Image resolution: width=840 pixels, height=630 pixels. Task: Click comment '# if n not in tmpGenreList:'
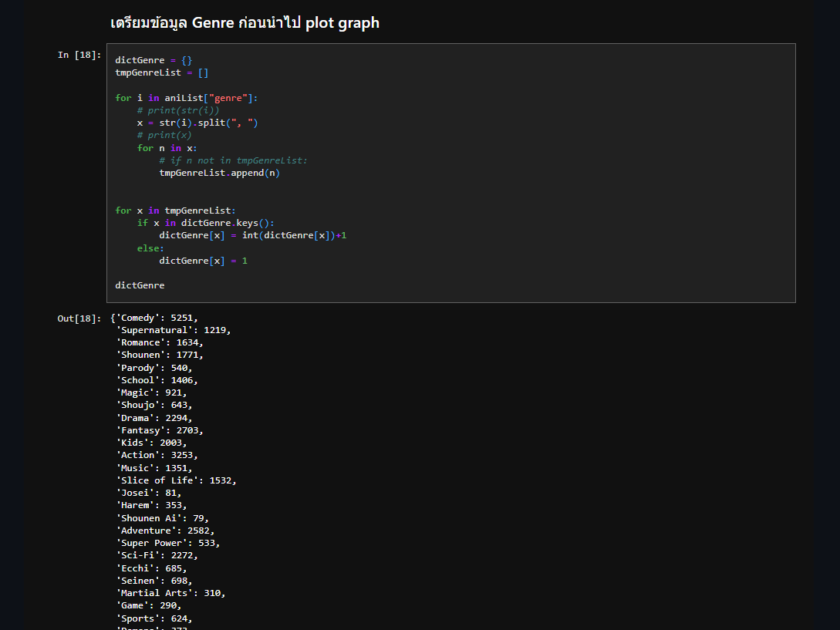click(x=233, y=160)
